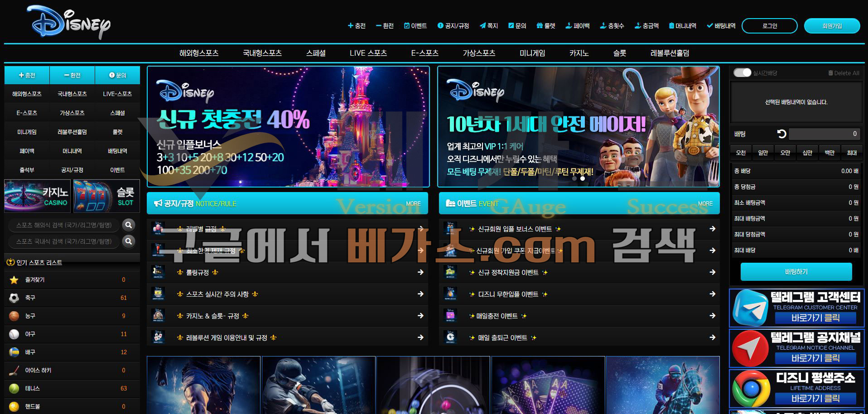Open the 카지노 CASINO banner
The height and width of the screenshot is (414, 868).
[x=38, y=196]
